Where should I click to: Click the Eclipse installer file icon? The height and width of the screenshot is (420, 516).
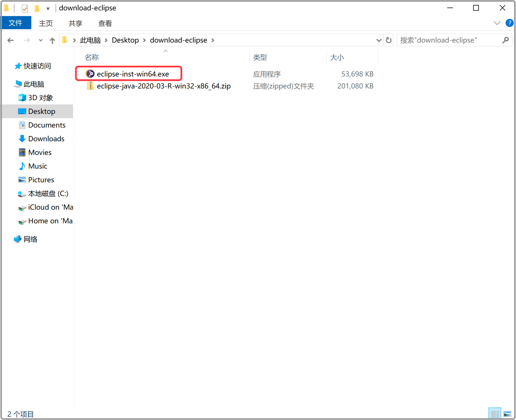(90, 74)
